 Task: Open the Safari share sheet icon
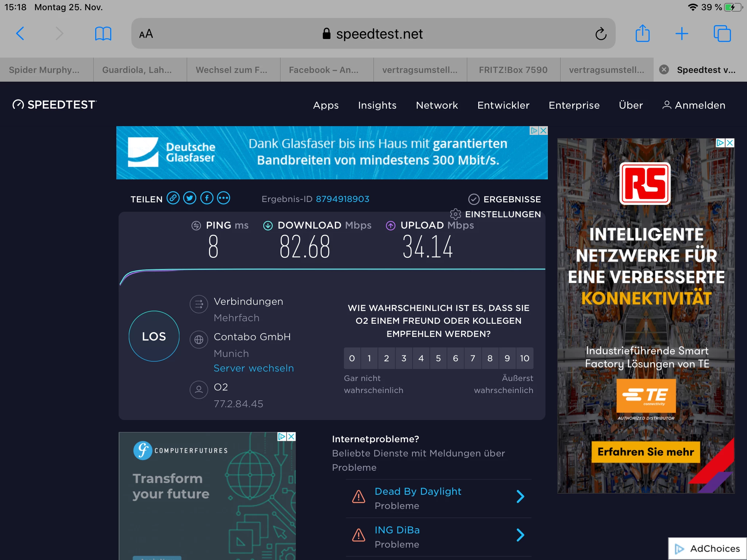(x=642, y=34)
